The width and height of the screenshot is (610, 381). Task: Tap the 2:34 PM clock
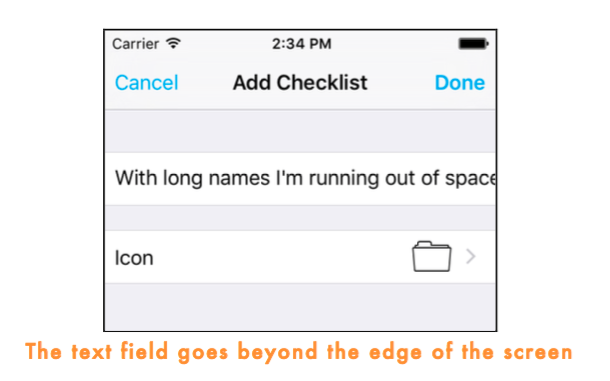pos(301,44)
